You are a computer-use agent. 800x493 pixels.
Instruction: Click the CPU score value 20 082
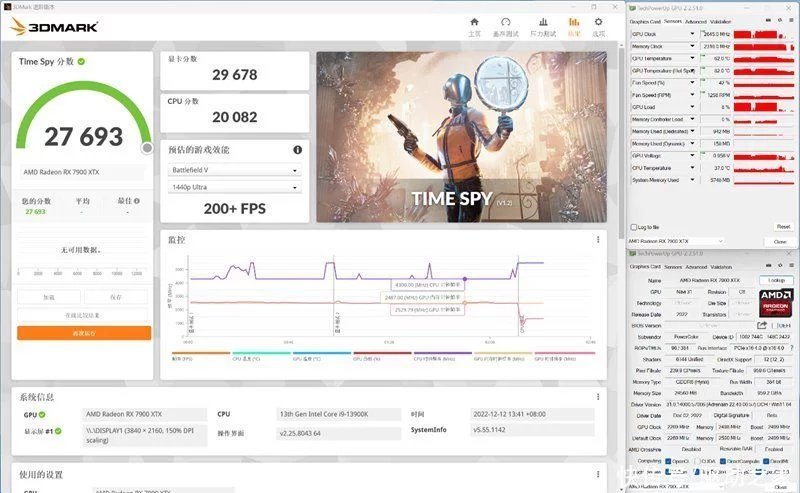[235, 117]
